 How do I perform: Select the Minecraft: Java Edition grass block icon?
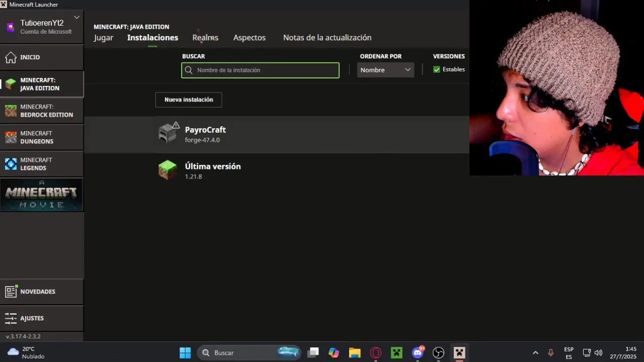tap(11, 84)
